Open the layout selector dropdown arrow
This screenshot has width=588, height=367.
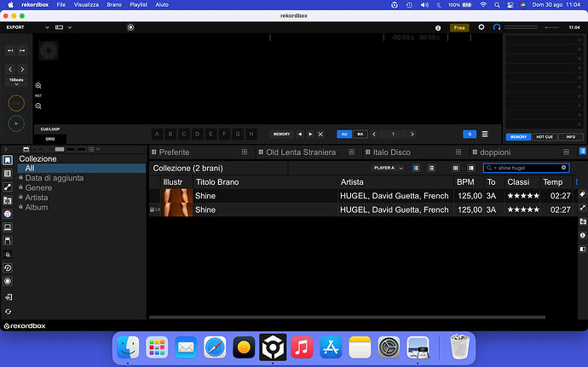pos(70,27)
